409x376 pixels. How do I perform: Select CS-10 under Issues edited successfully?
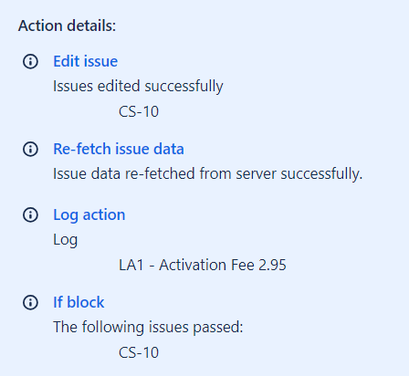(139, 112)
